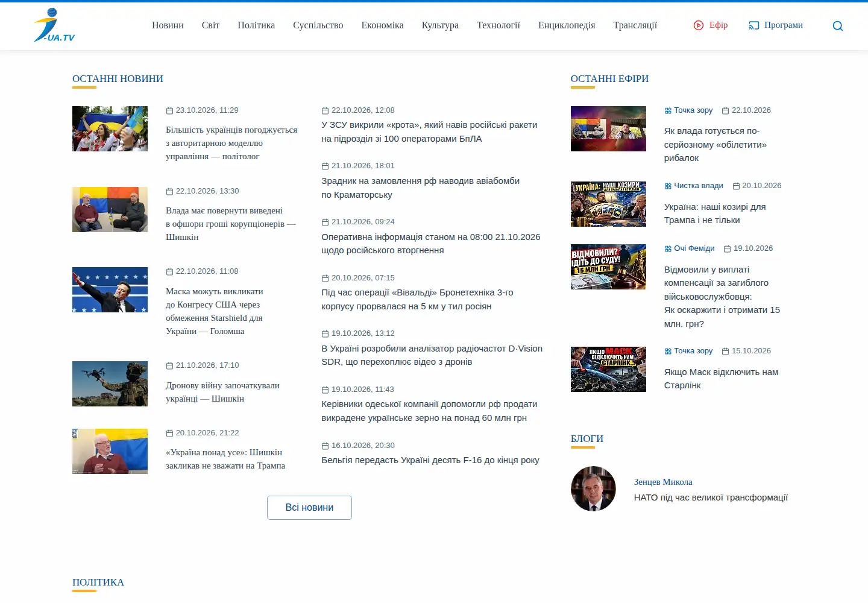The image size is (868, 603).
Task: Click thumbnail for «Україна понад усе» article
Action: pyautogui.click(x=110, y=452)
